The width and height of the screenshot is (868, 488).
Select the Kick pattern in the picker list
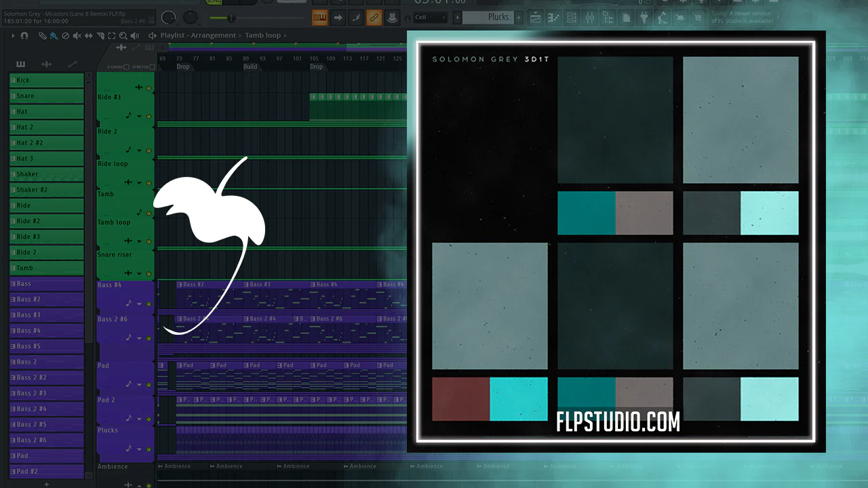click(47, 80)
